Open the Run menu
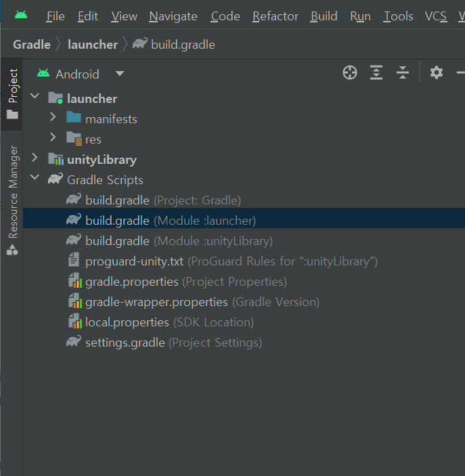The image size is (465, 476). (x=360, y=16)
